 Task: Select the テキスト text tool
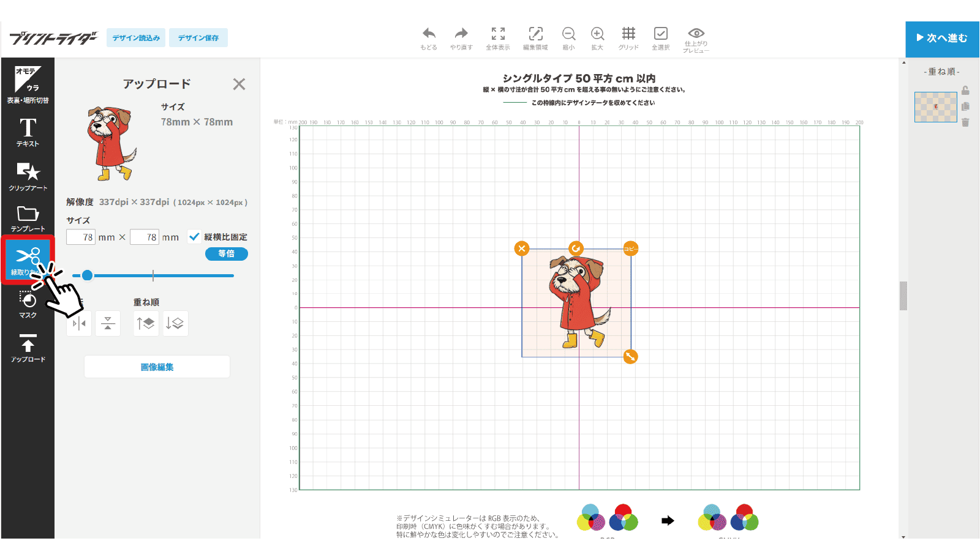(x=28, y=132)
